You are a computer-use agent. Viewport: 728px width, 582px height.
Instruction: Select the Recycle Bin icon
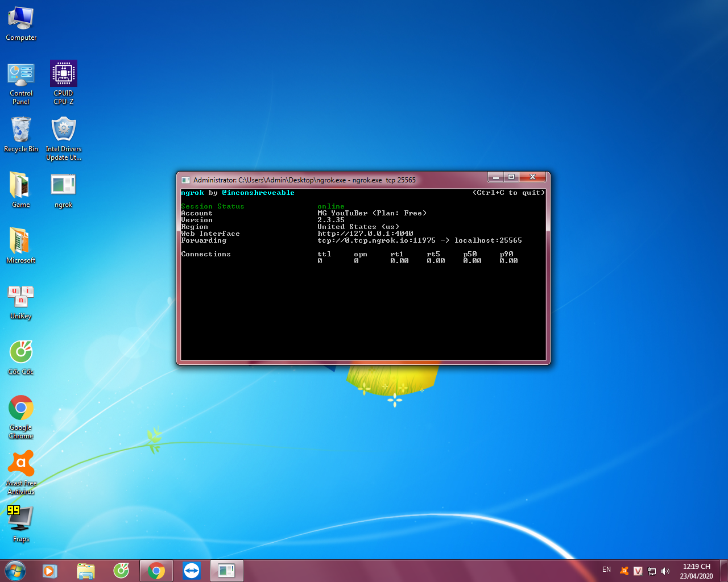tap(21, 130)
